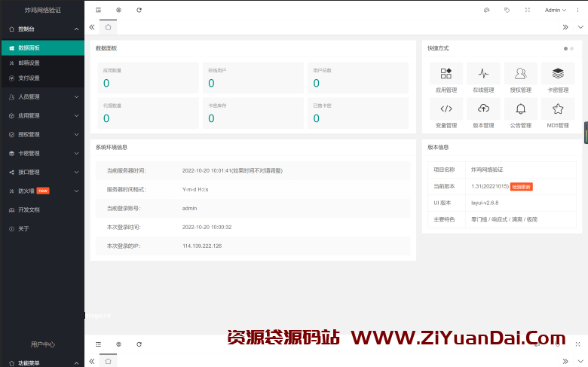Viewport: 588px width, 367px height.
Task: Open MD5管理 star shortcut icon
Action: point(558,109)
